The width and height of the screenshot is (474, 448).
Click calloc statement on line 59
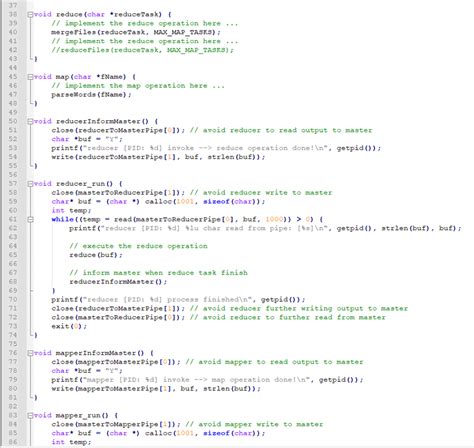coord(158,202)
